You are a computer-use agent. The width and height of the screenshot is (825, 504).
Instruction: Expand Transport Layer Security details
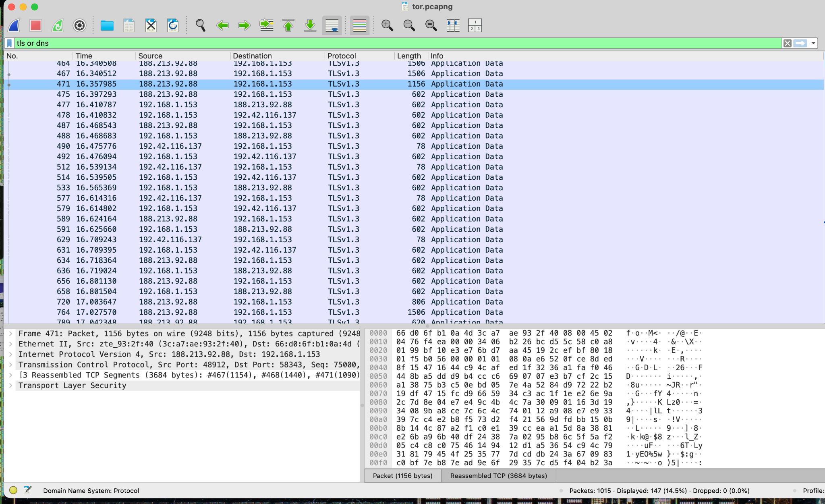[10, 386]
